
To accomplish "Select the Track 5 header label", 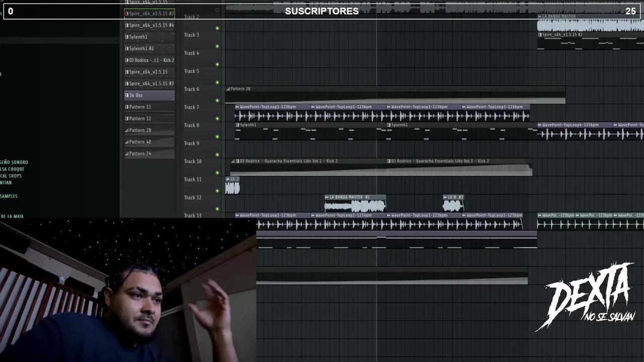I will pos(192,71).
